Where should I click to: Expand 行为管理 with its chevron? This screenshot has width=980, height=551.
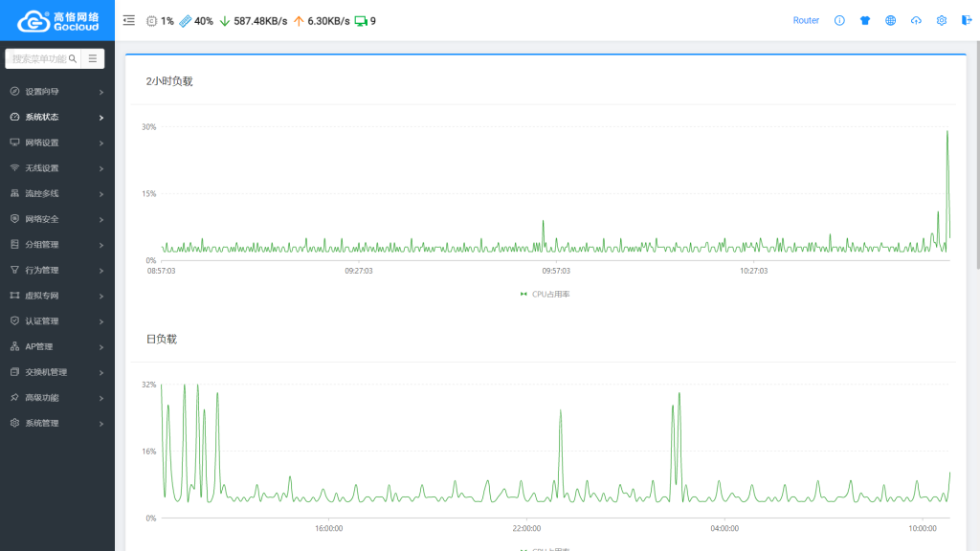pyautogui.click(x=101, y=271)
